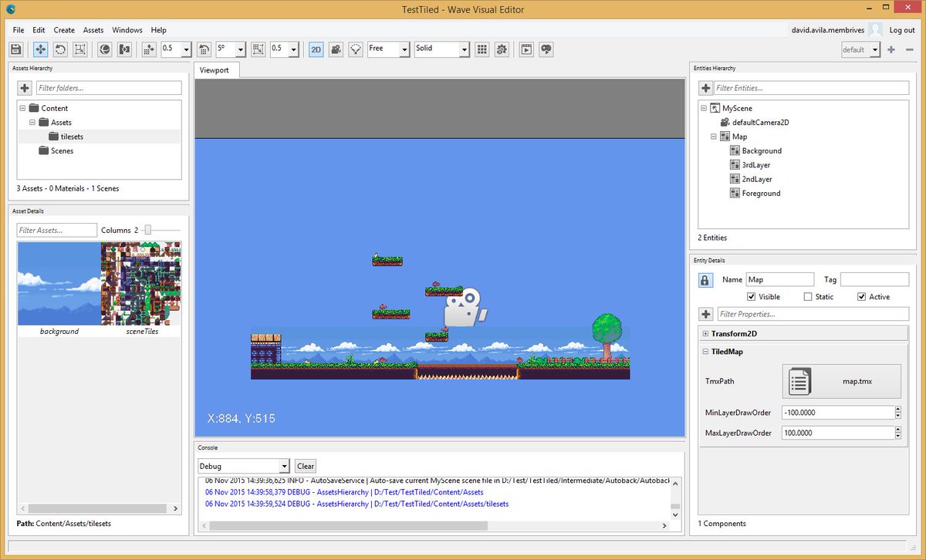The image size is (926, 560).
Task: Collapse the Map entity in Entities Hierarchy
Action: 712,136
